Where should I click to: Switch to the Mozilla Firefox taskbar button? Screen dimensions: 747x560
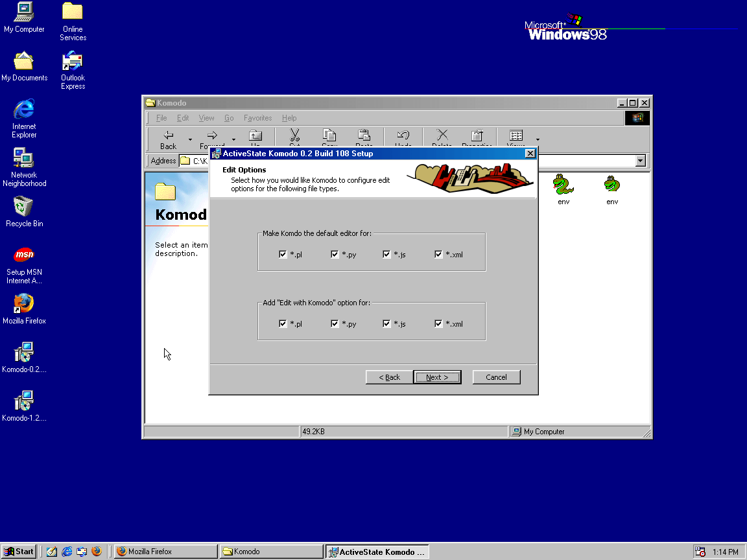coord(166,552)
